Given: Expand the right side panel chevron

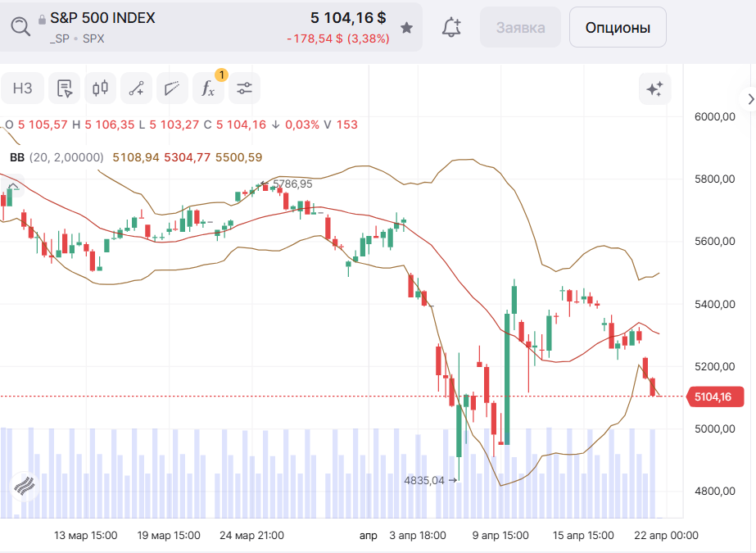Looking at the screenshot, I should 750,99.
